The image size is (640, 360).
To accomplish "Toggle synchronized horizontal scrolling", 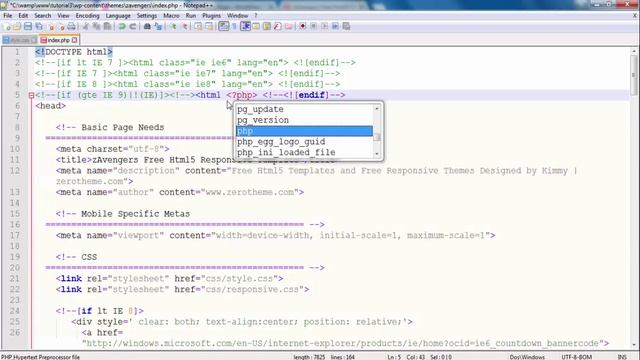I will 209,27.
